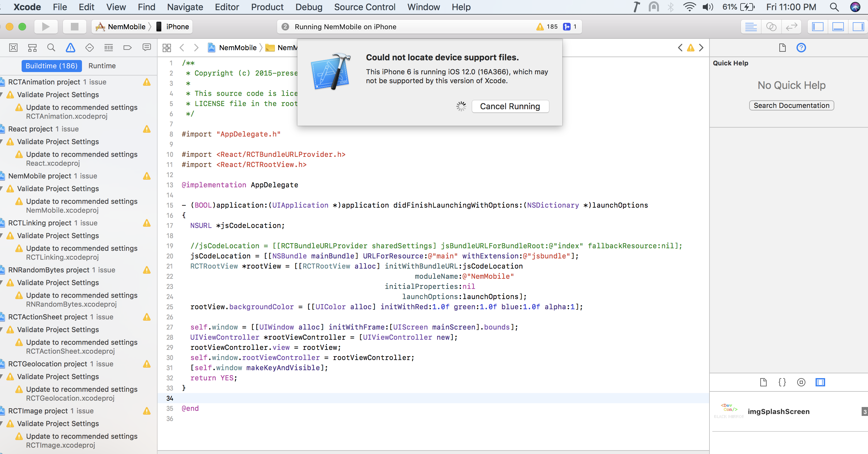
Task: Click the Stop button in toolbar
Action: [x=74, y=27]
